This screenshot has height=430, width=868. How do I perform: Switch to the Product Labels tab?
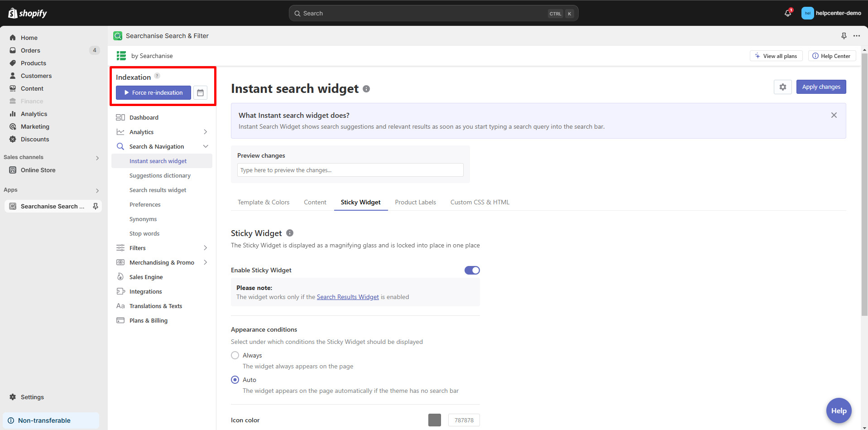pyautogui.click(x=415, y=202)
